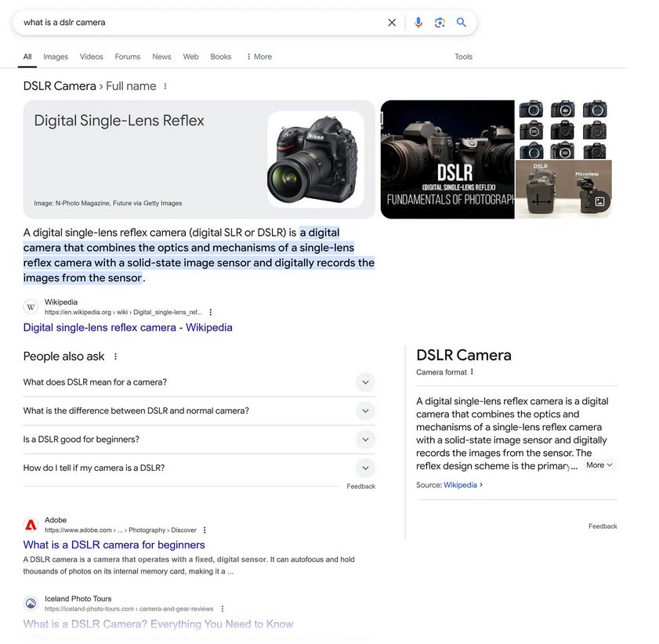Click the 'People also ask' heading
This screenshot has width=659, height=644.
[x=63, y=356]
